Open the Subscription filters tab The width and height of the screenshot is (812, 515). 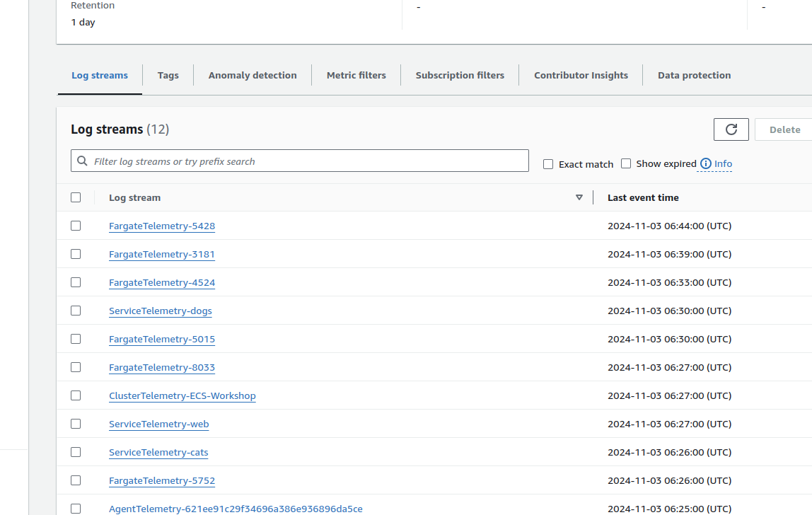460,76
